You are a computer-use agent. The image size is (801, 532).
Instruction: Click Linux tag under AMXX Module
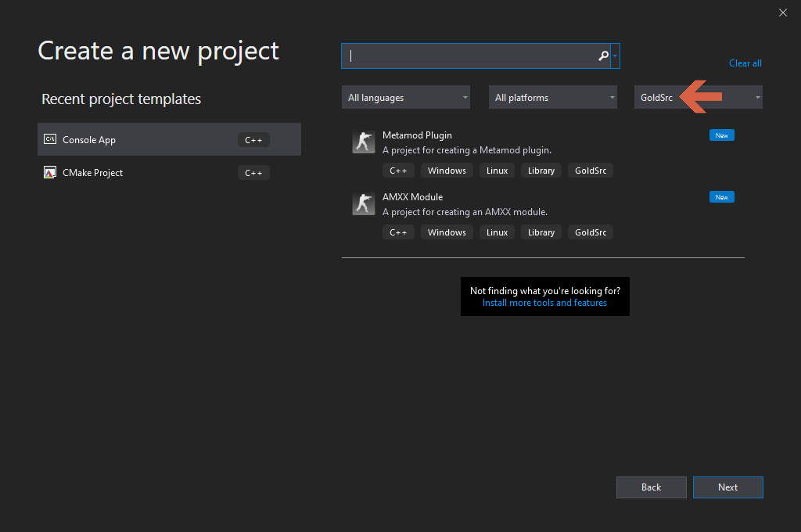coord(497,232)
